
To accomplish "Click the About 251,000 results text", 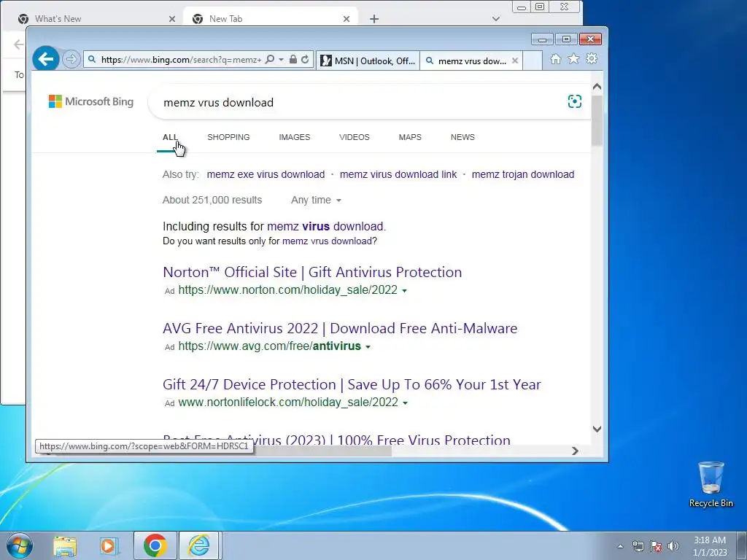I will point(212,200).
